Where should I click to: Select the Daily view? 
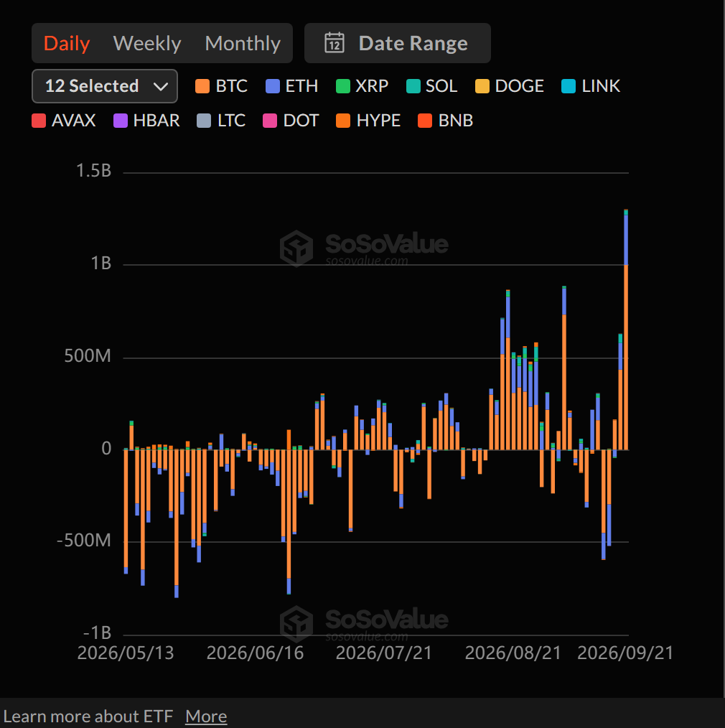(67, 44)
